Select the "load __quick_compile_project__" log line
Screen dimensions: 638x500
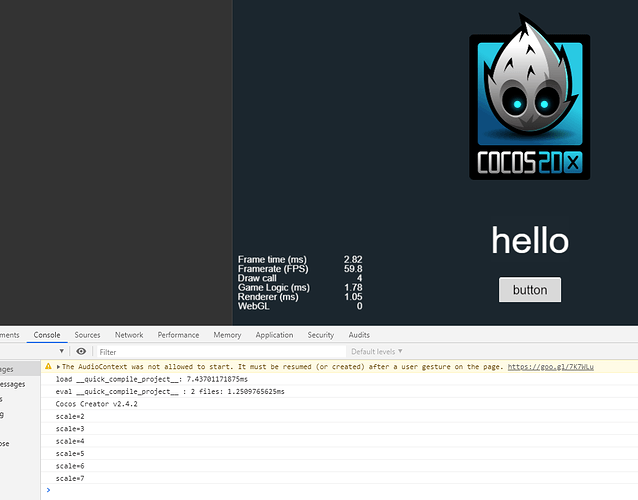[x=339, y=379]
